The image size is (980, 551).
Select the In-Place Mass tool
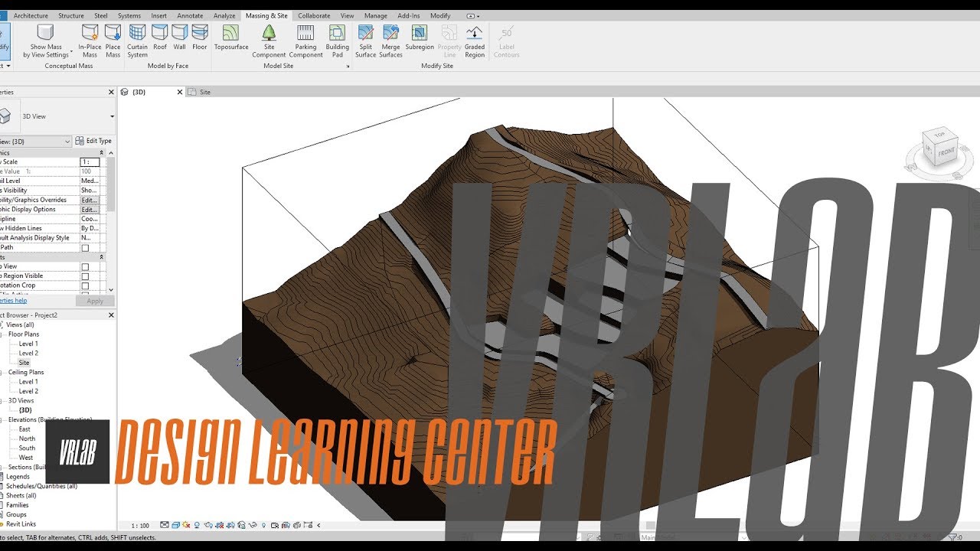coord(90,41)
